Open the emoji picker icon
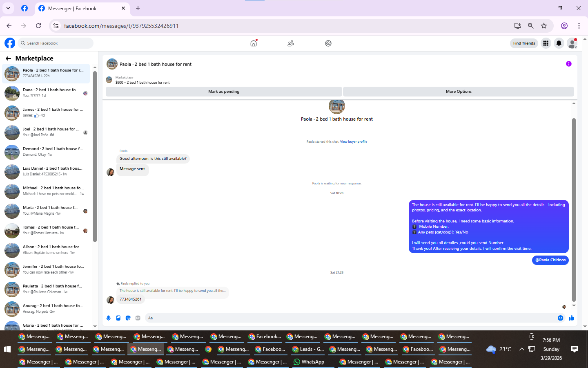 point(561,318)
